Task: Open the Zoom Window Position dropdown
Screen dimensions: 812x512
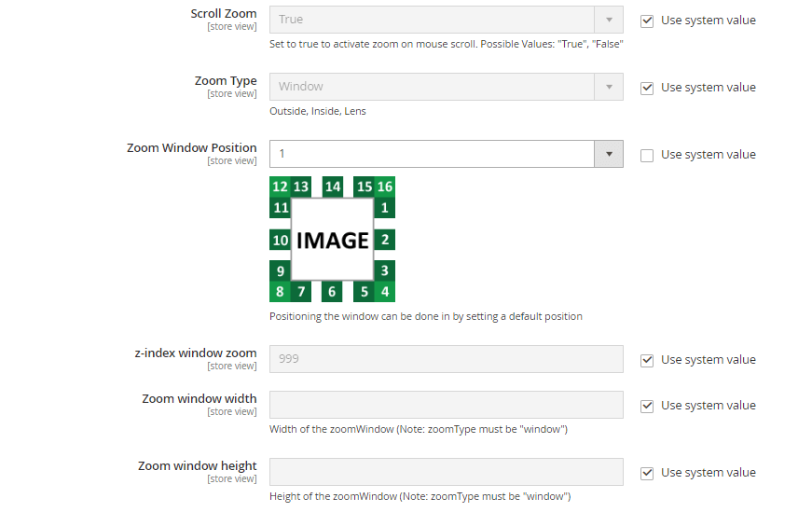Action: coord(446,154)
